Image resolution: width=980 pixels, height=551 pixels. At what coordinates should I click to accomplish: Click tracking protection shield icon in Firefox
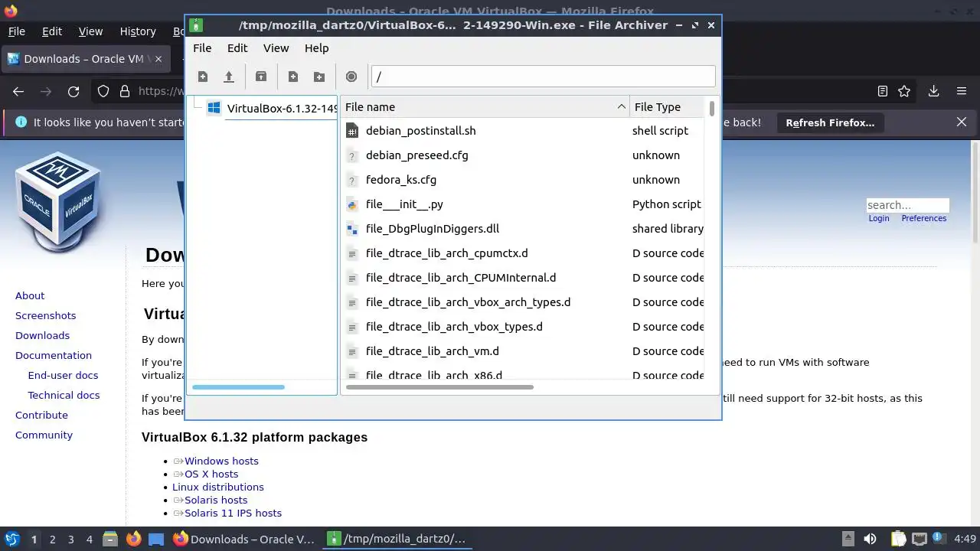coord(103,91)
